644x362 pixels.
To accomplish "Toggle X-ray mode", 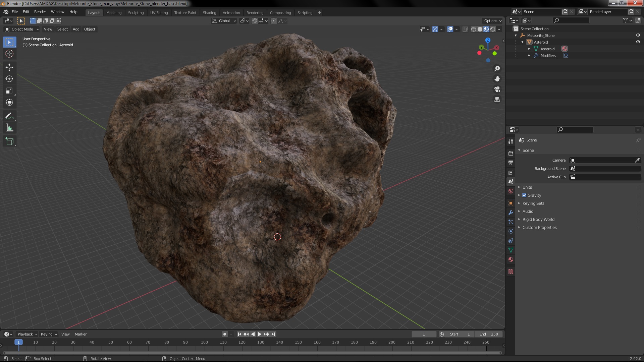I will [x=465, y=29].
